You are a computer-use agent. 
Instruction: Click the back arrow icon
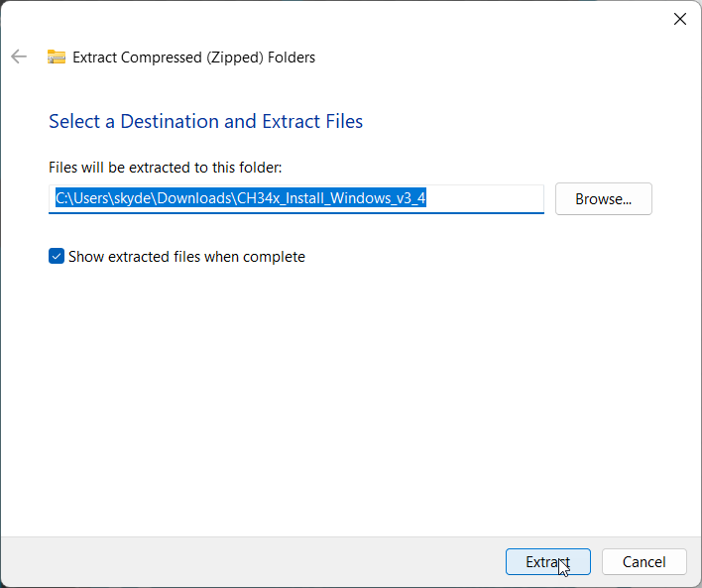point(19,57)
